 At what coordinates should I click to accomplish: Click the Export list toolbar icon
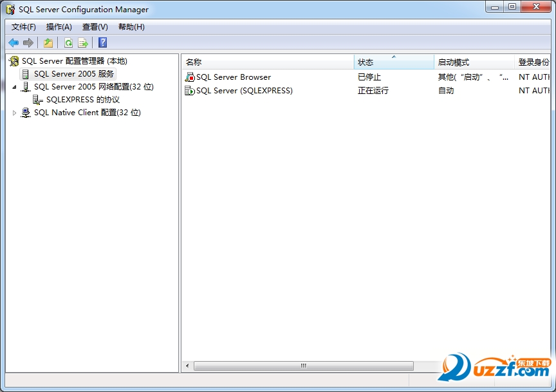tap(82, 42)
